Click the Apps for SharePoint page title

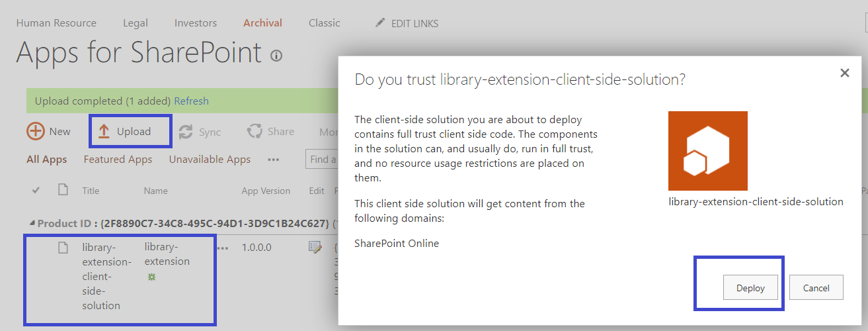(139, 52)
